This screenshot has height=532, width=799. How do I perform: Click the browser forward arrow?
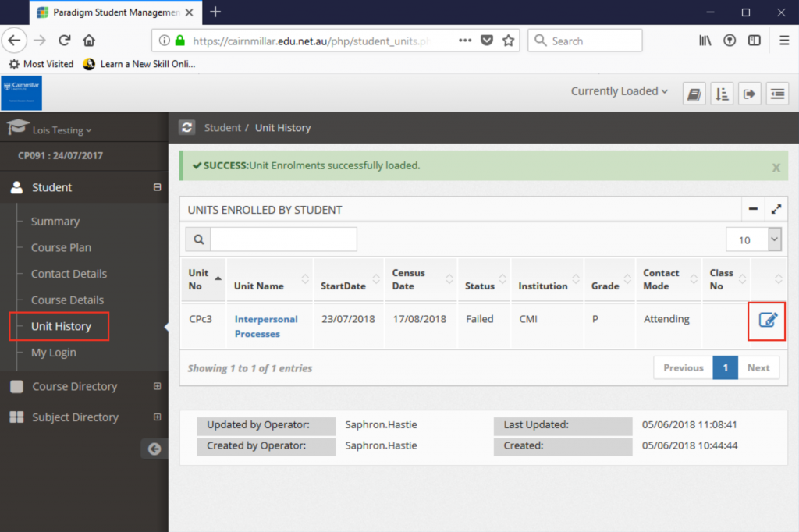point(40,41)
